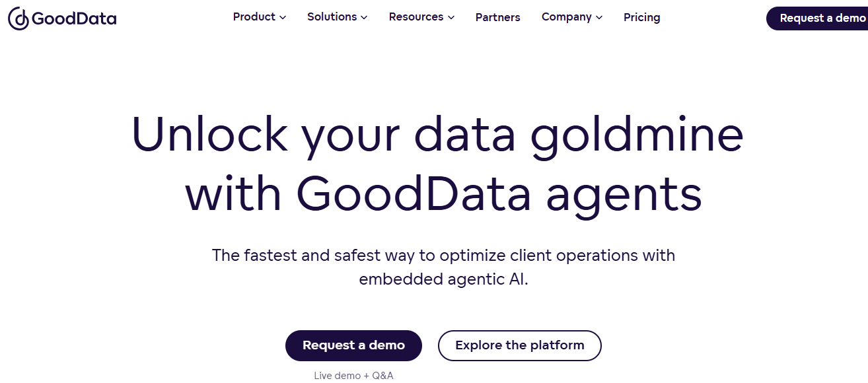Open the Company dropdown
The width and height of the screenshot is (868, 383).
point(567,17)
